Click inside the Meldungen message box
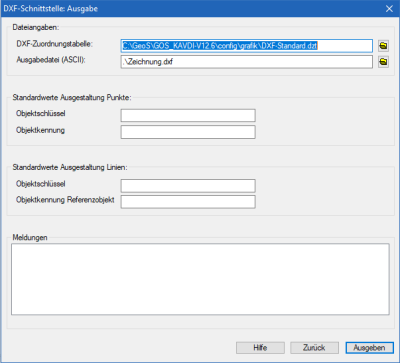The height and width of the screenshot is (363, 400). pos(200,279)
